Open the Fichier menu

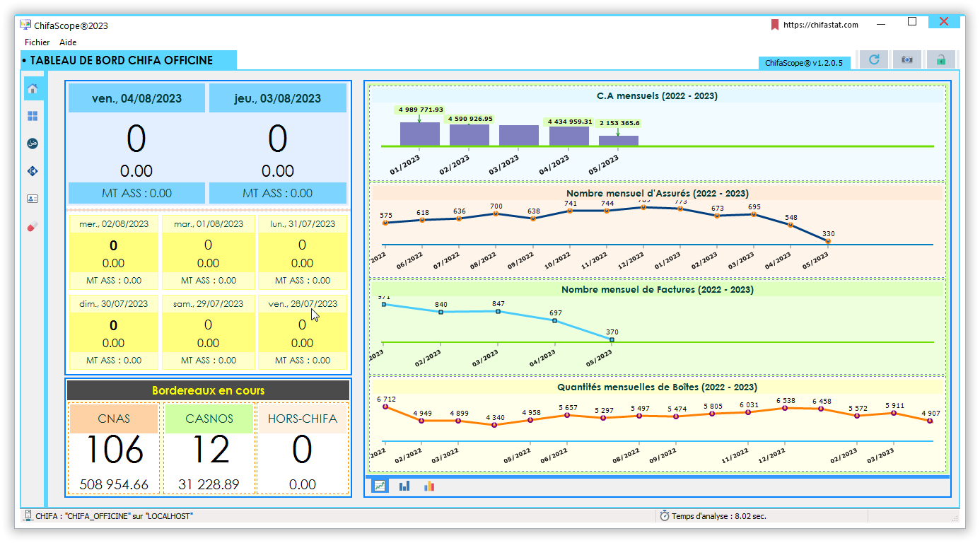coord(37,42)
